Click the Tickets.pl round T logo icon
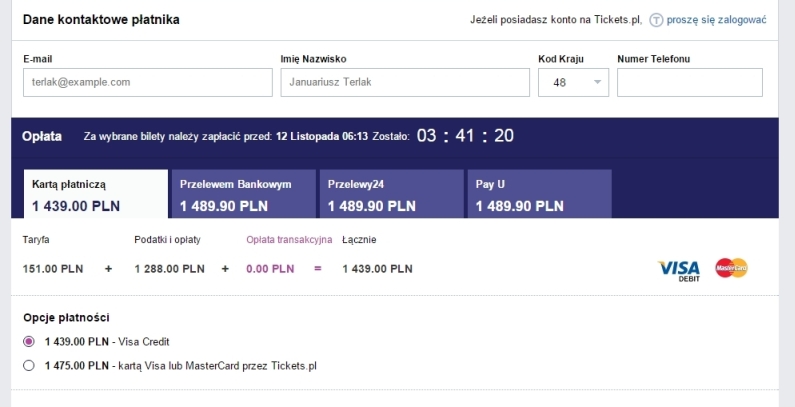 point(656,20)
